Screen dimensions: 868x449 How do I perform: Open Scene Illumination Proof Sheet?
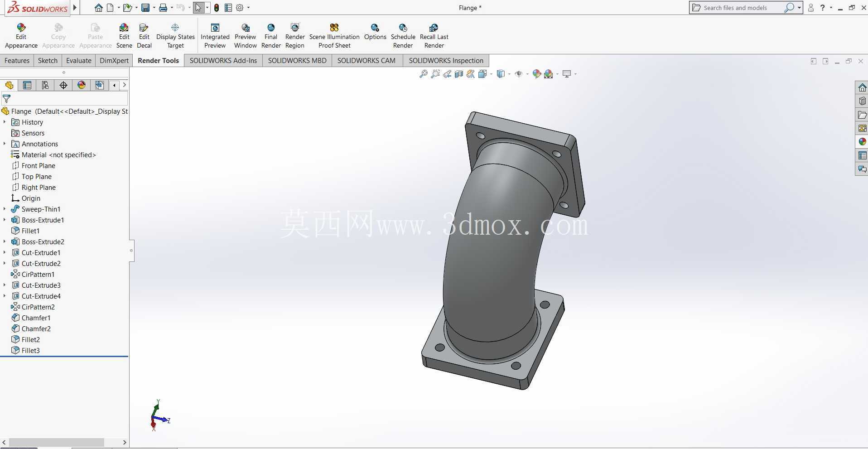pyautogui.click(x=334, y=36)
